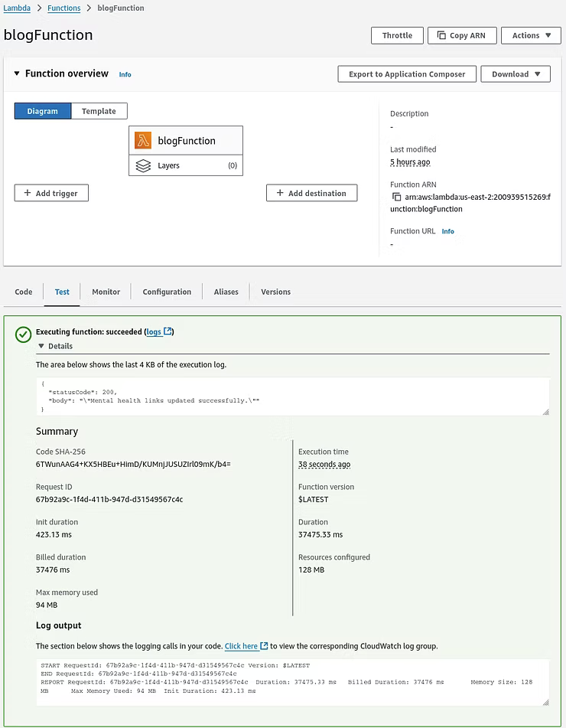Click the Throttle button
The width and height of the screenshot is (566, 728).
point(397,35)
